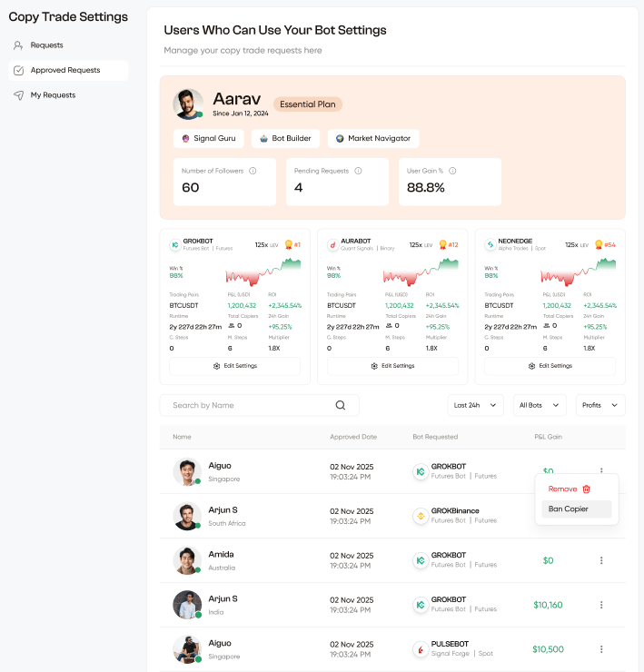Click the My Requests paper plane icon
The width and height of the screenshot is (644, 672).
18,95
